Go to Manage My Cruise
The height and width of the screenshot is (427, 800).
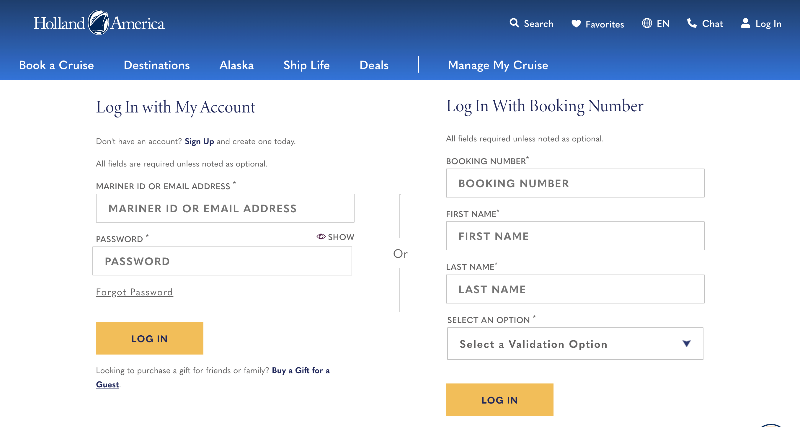click(498, 65)
